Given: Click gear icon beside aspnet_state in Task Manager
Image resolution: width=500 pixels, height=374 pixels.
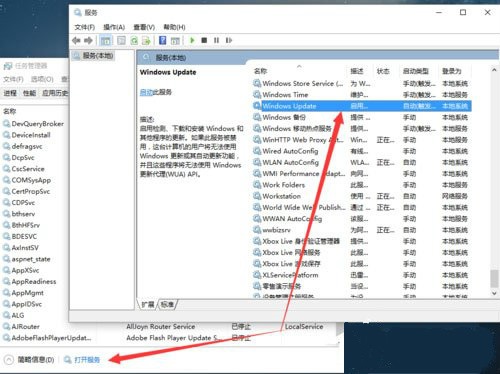Looking at the screenshot, I should [7, 259].
